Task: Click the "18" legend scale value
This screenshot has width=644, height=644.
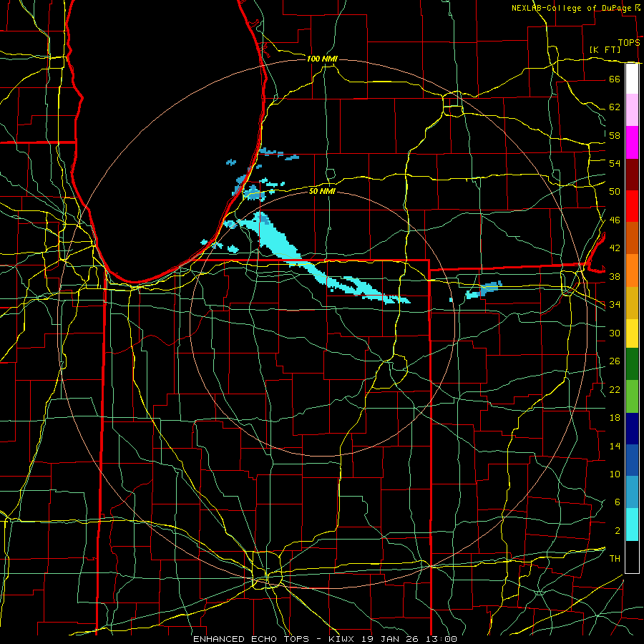Action: pos(615,418)
